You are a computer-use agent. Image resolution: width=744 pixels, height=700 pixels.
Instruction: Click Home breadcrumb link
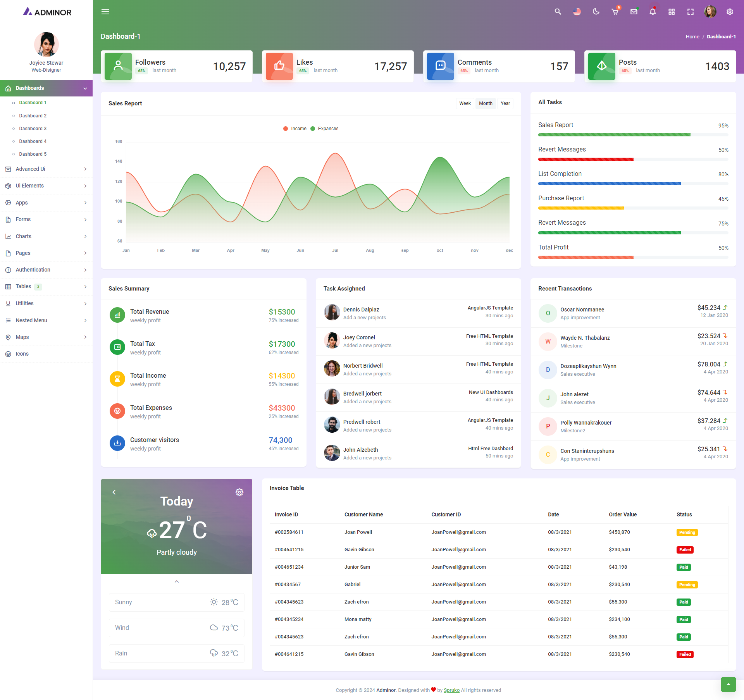point(692,36)
